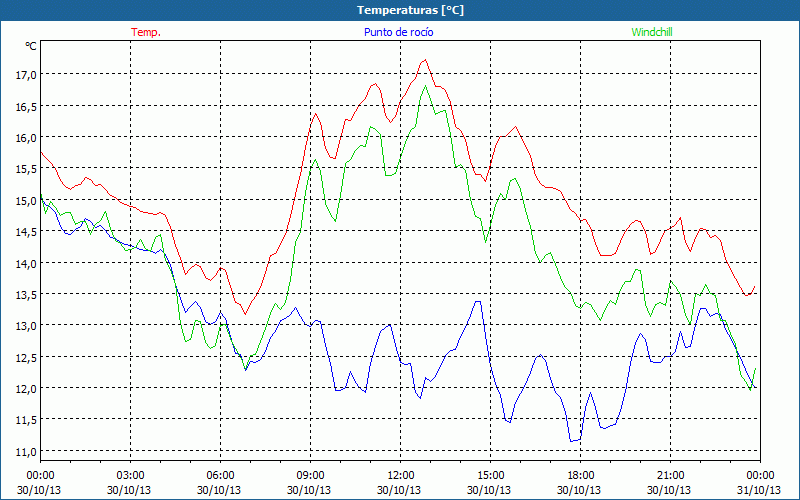Click the 13,5 y-axis value
800x500 pixels.
pyautogui.click(x=27, y=295)
